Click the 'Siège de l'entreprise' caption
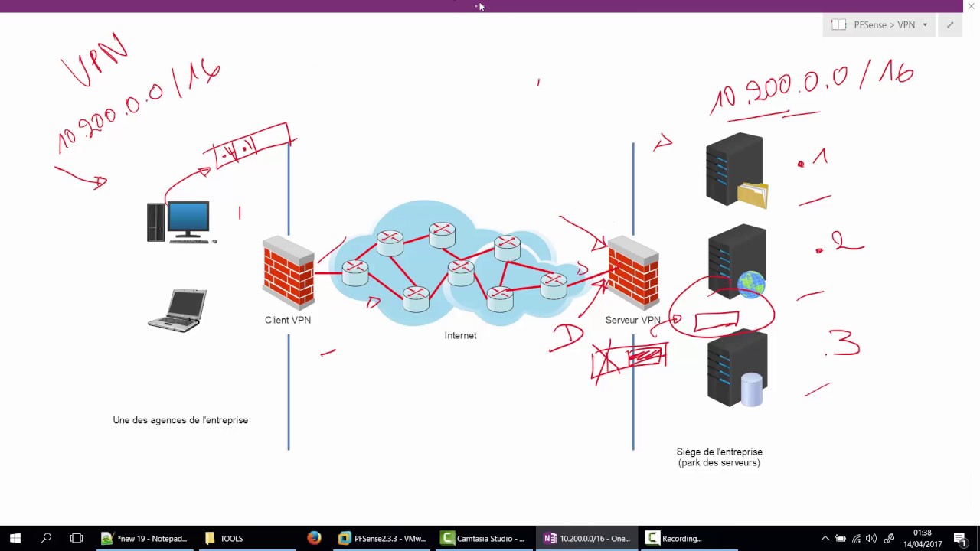The height and width of the screenshot is (551, 980). click(720, 452)
